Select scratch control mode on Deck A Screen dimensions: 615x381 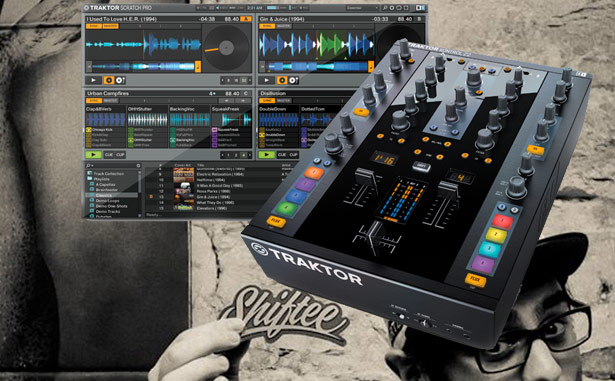[120, 80]
